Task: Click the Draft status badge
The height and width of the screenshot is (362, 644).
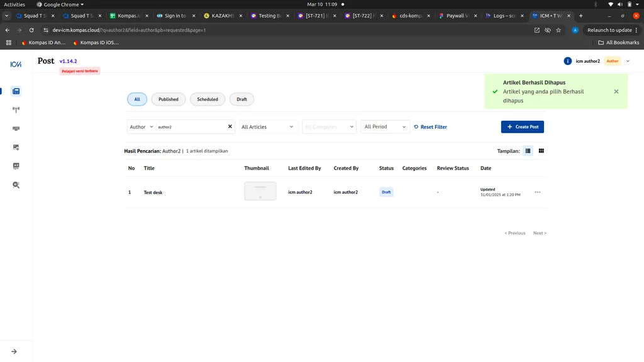Action: tap(386, 192)
